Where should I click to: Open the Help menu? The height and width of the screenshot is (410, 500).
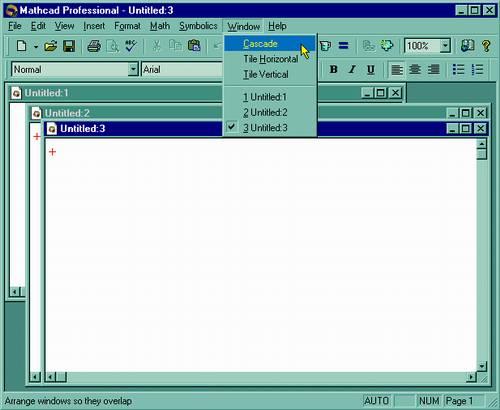point(277,26)
